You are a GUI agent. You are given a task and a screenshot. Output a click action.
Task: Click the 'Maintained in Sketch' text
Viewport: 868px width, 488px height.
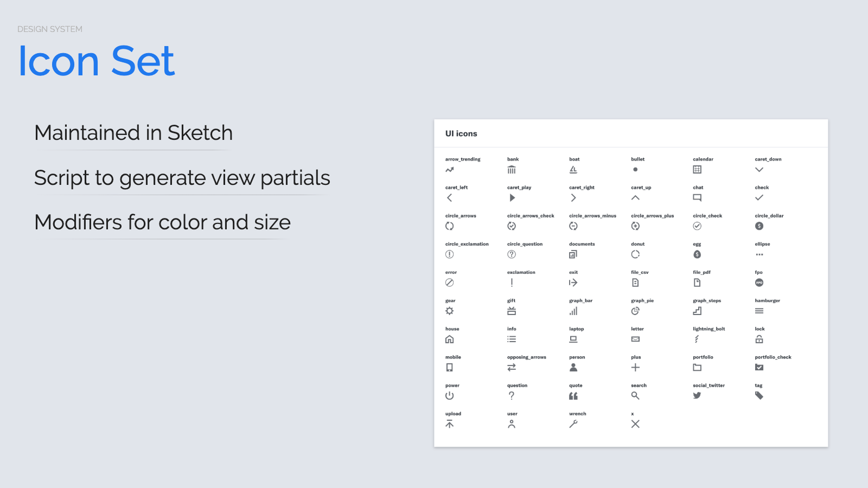coord(133,133)
